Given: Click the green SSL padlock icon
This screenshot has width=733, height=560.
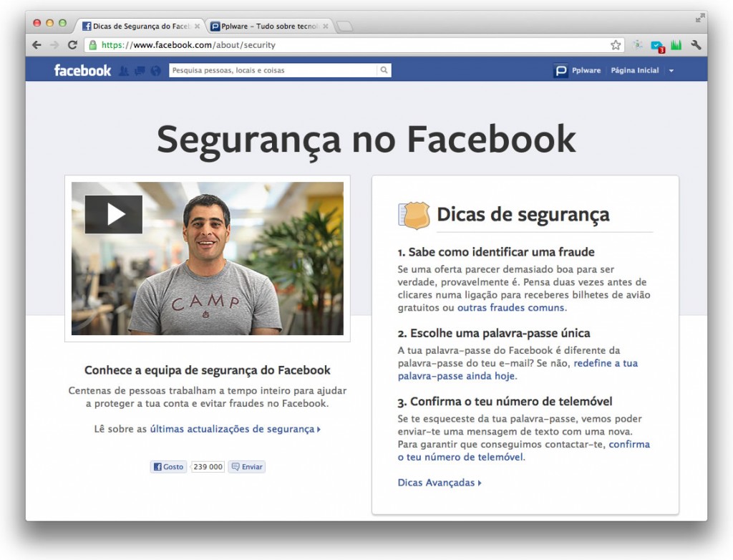Looking at the screenshot, I should (92, 45).
